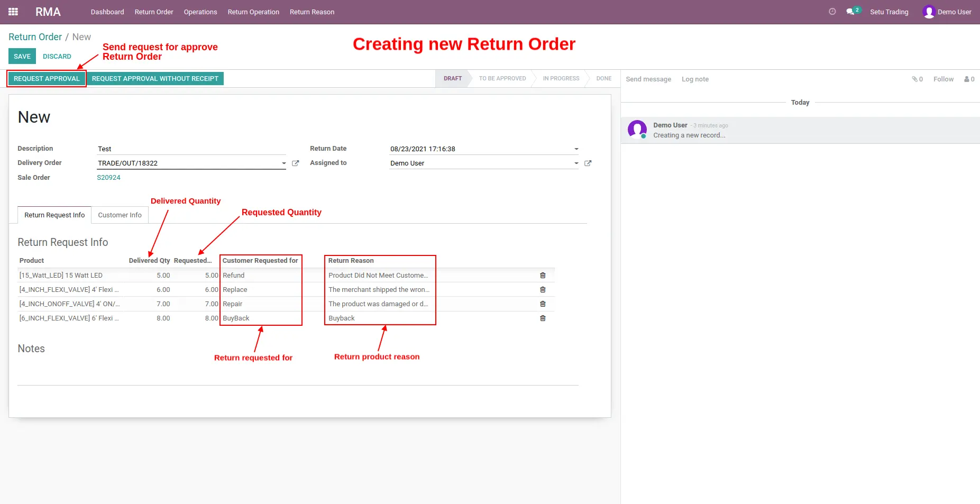Switch to the Customer Info tab

tap(120, 215)
